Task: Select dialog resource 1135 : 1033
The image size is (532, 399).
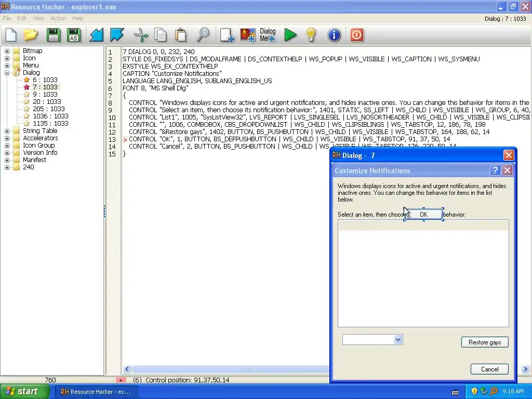Action: click(50, 124)
